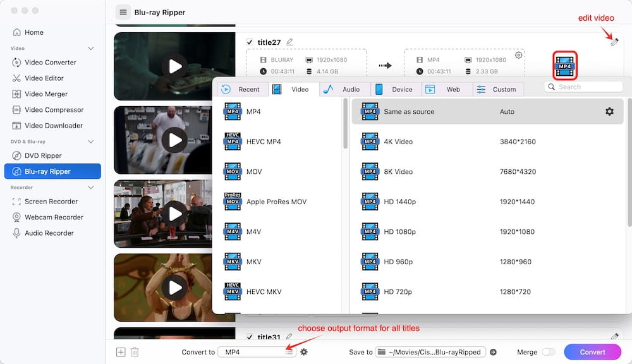The height and width of the screenshot is (364, 632).
Task: Open settings gear for Same as source preset
Action: [609, 111]
